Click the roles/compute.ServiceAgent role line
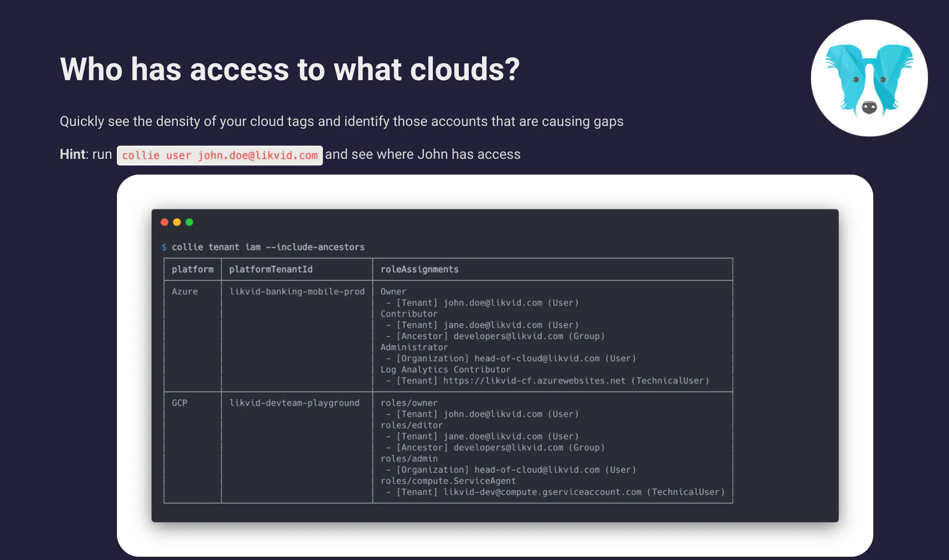 point(448,481)
